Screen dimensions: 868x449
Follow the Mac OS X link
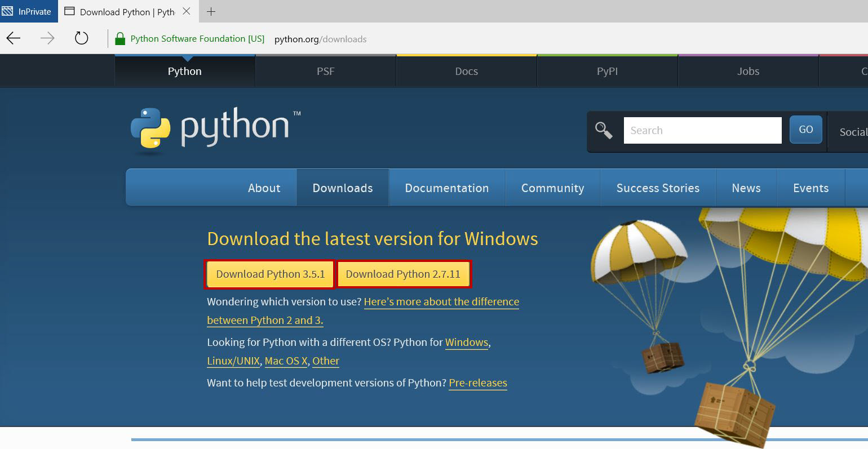(286, 361)
